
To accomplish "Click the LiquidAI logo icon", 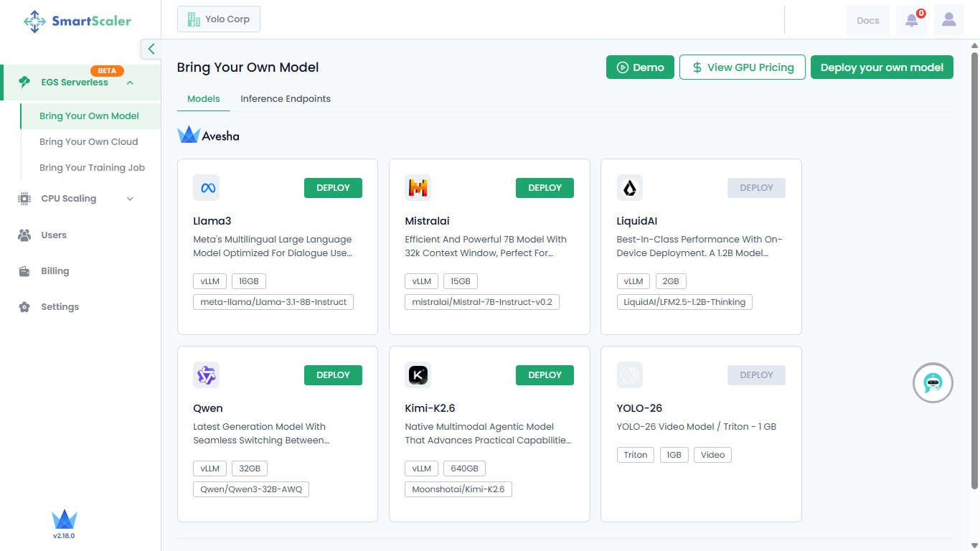I will point(630,188).
